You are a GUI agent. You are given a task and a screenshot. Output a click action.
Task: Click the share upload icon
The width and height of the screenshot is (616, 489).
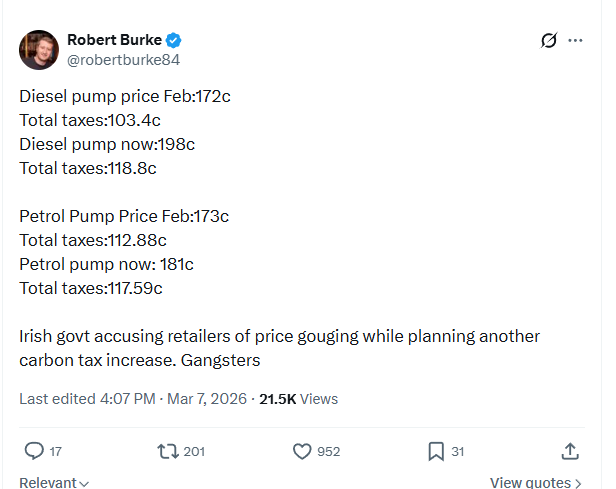[570, 451]
